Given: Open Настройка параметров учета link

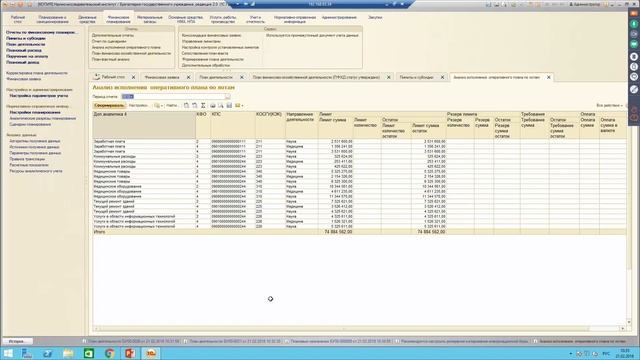Looking at the screenshot, I should coord(39,96).
